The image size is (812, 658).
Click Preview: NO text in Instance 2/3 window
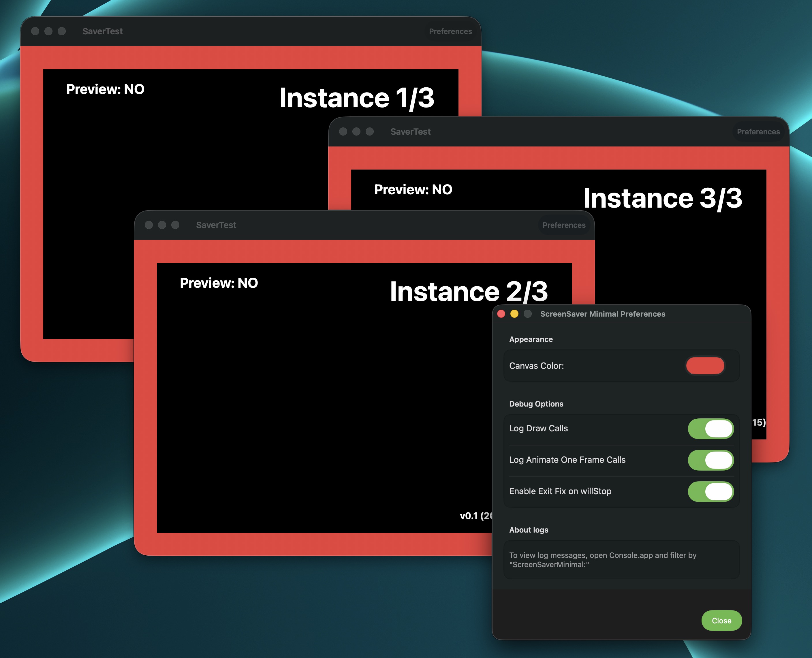pyautogui.click(x=219, y=283)
